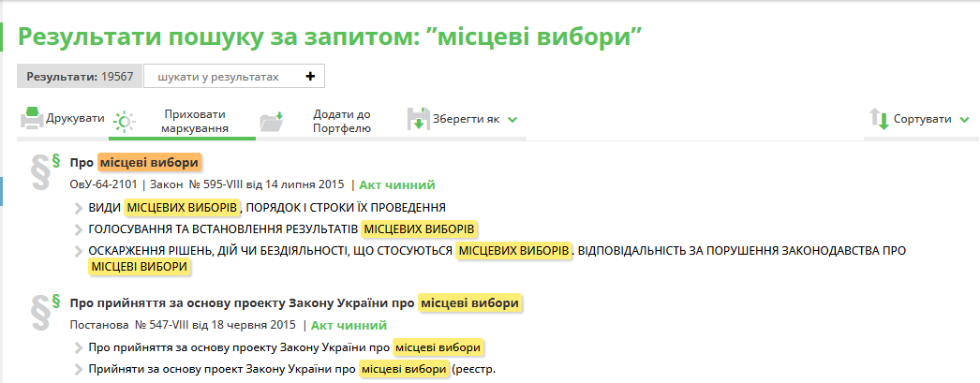
Task: Click the sort arrows icon
Action: (x=878, y=120)
